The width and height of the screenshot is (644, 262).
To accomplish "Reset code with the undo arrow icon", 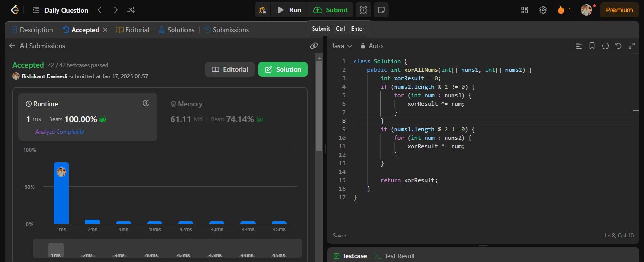I will 619,46.
